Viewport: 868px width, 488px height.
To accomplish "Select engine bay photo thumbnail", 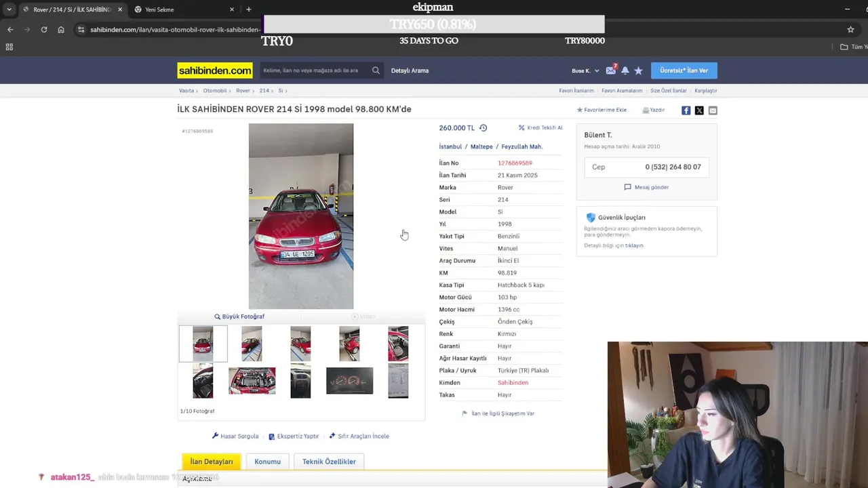I will (252, 381).
